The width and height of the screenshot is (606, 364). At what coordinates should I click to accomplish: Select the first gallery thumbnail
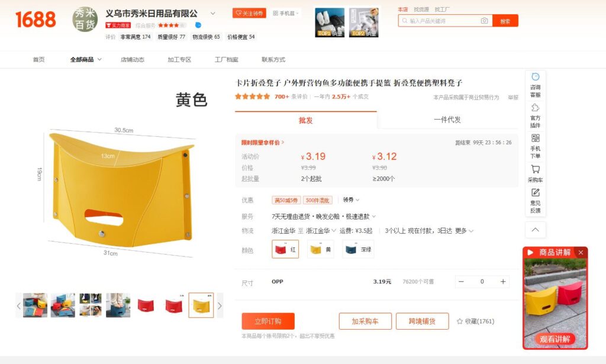[x=35, y=305]
